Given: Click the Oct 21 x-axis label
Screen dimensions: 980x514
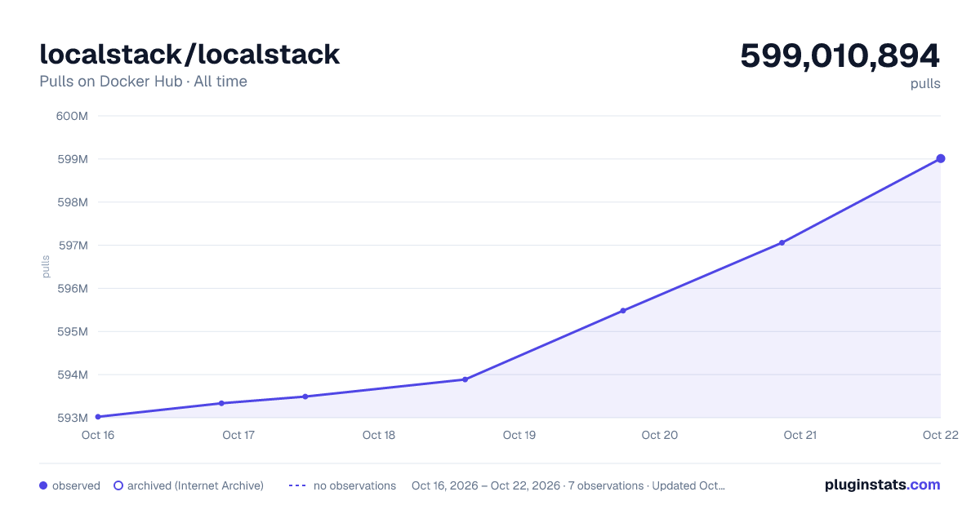Looking at the screenshot, I should [800, 435].
